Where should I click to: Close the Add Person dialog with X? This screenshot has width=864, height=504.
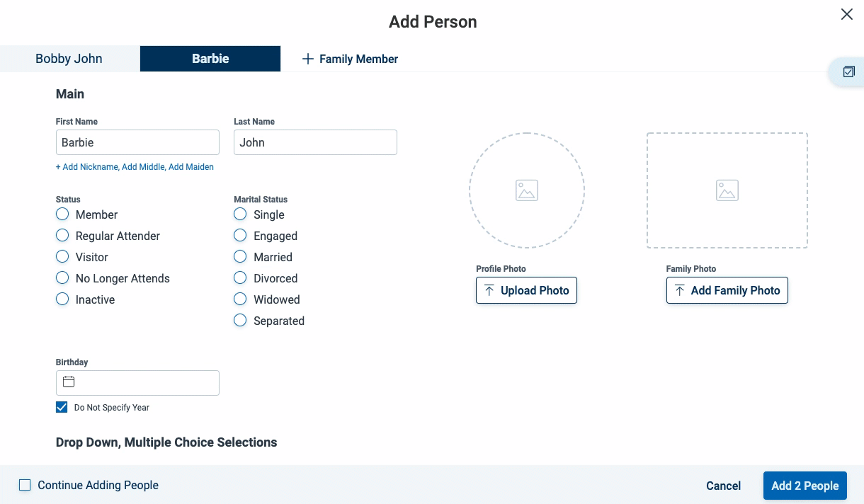point(847,14)
